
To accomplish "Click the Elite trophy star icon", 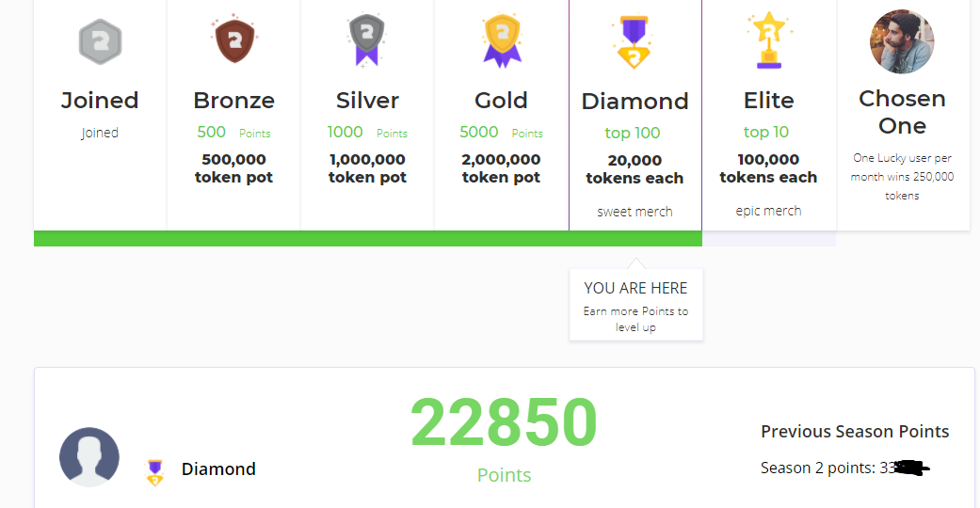I will pyautogui.click(x=768, y=41).
